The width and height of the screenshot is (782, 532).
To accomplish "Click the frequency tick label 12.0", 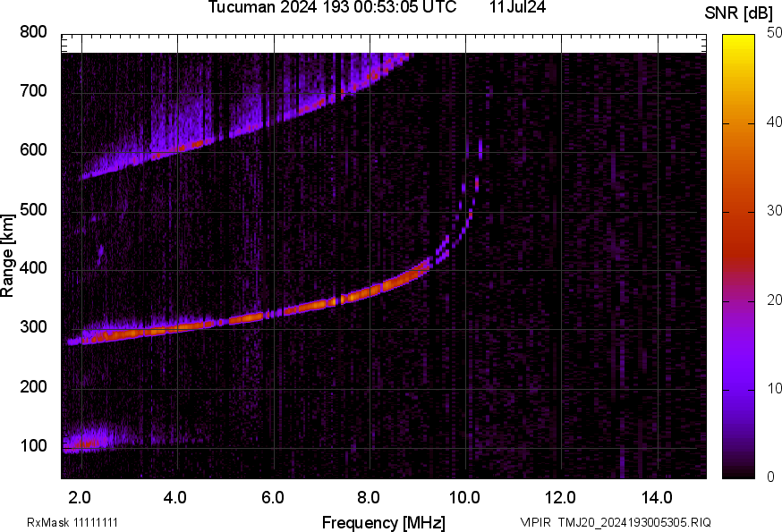I will click(x=560, y=498).
